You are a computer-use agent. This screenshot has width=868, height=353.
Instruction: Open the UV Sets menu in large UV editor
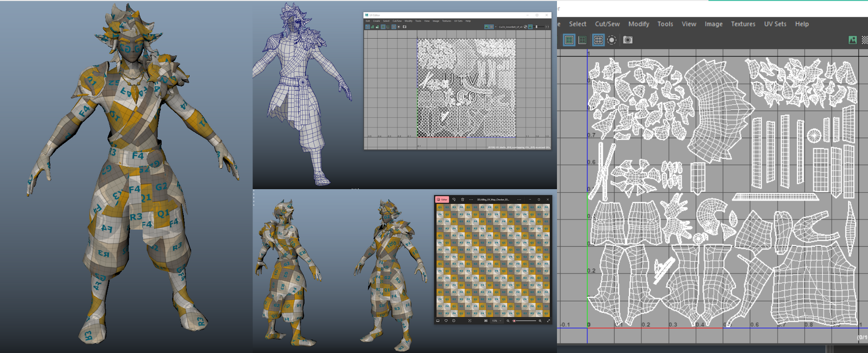(775, 24)
